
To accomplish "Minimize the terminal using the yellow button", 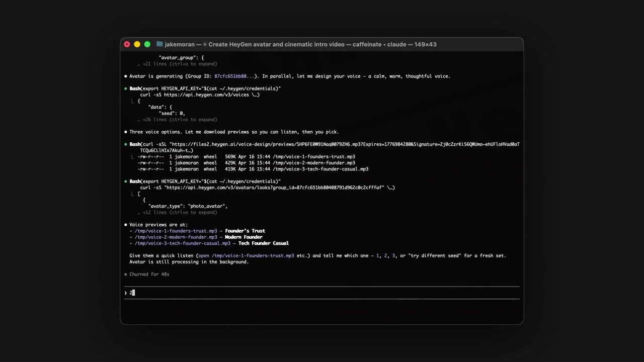I will click(137, 44).
